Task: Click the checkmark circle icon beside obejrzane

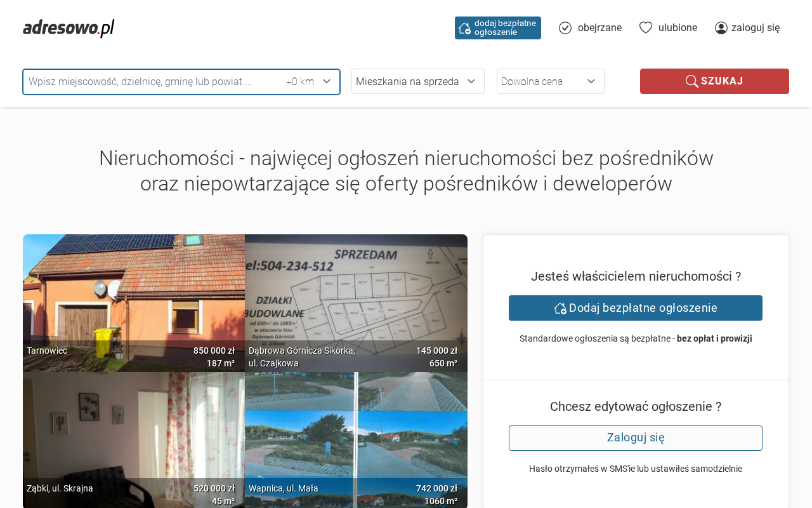Action: coord(565,28)
